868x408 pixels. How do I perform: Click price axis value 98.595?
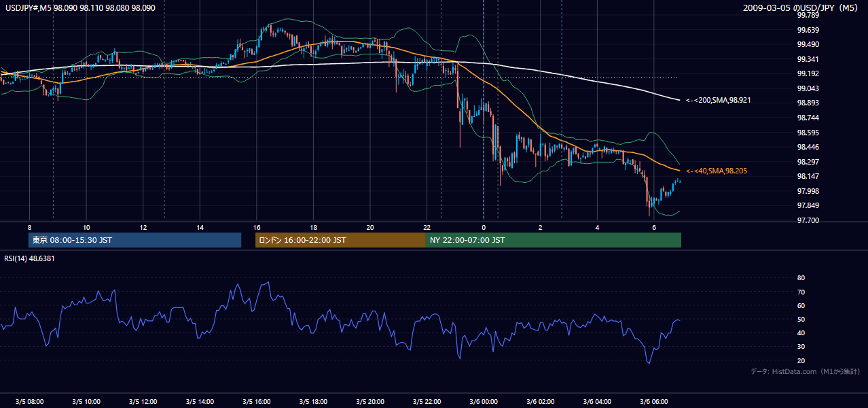click(808, 133)
